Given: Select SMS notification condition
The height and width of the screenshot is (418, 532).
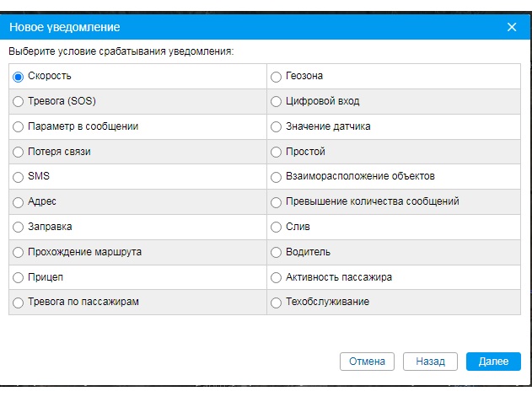Looking at the screenshot, I should point(19,177).
